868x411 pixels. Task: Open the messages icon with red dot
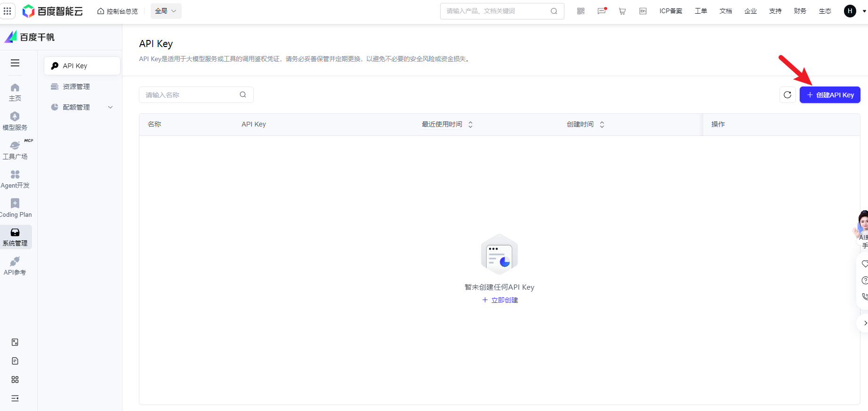(602, 11)
